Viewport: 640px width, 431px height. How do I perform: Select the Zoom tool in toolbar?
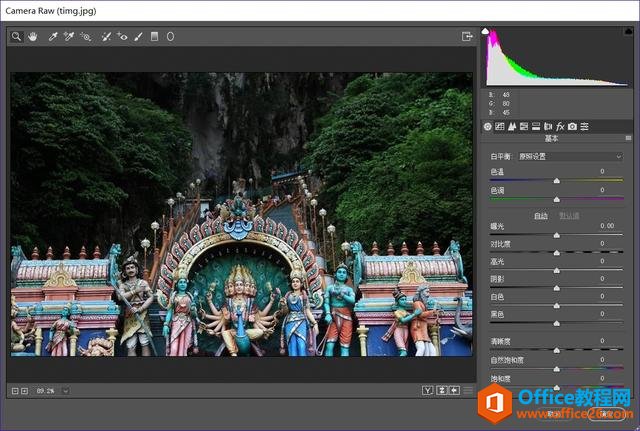(x=17, y=36)
